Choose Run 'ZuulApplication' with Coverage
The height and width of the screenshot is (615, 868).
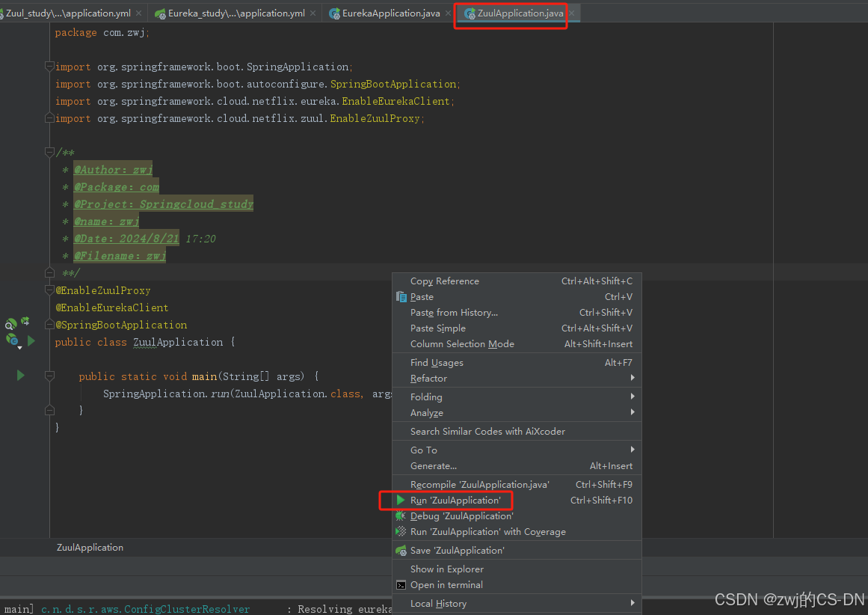(517, 532)
